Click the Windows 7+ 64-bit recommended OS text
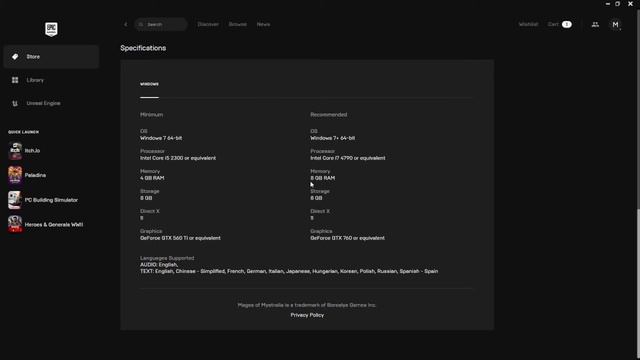Screen dimensions: 640x360 333,138
